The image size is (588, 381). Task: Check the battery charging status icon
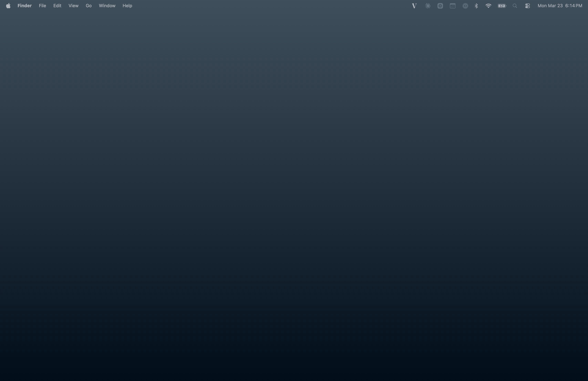click(x=502, y=6)
